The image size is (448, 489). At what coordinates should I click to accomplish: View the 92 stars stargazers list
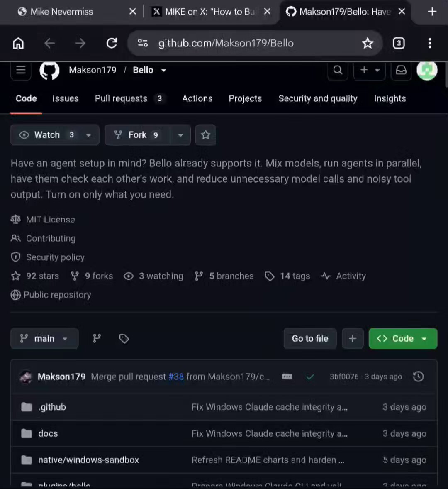click(x=42, y=276)
